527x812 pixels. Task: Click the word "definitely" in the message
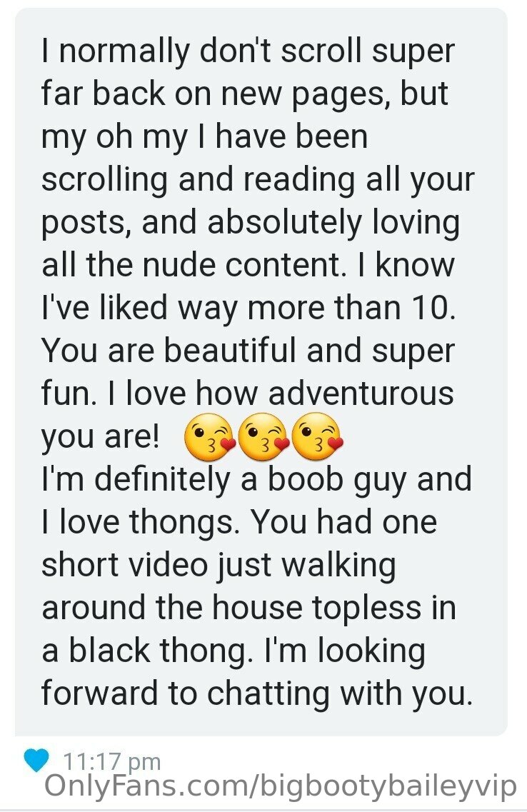pos(162,479)
